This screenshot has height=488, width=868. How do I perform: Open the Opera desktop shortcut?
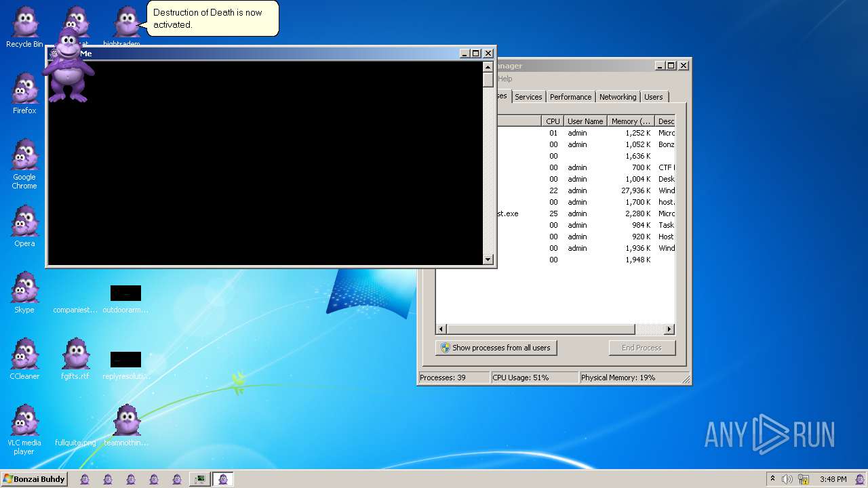24,226
